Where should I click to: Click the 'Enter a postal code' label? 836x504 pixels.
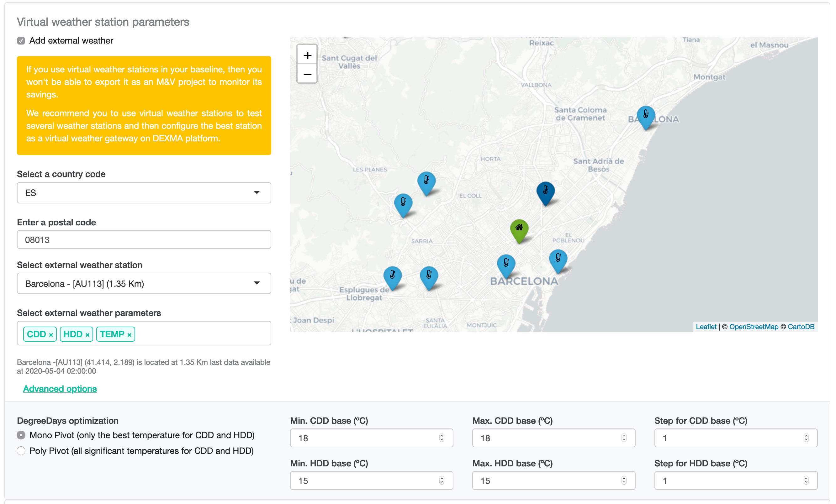56,222
